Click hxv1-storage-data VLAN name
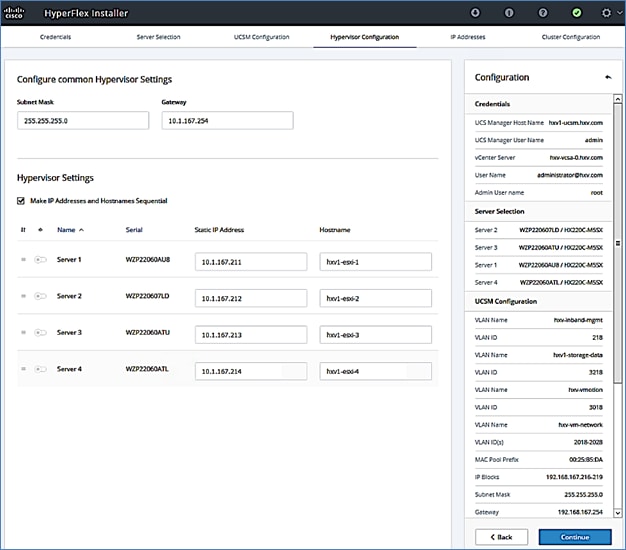The height and width of the screenshot is (550, 626). pyautogui.click(x=578, y=355)
